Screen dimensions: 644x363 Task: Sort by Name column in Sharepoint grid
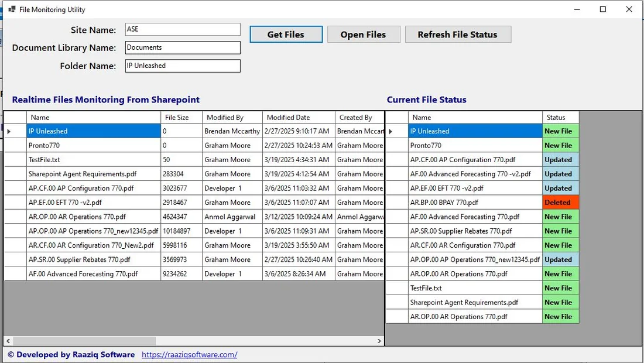[x=94, y=118]
